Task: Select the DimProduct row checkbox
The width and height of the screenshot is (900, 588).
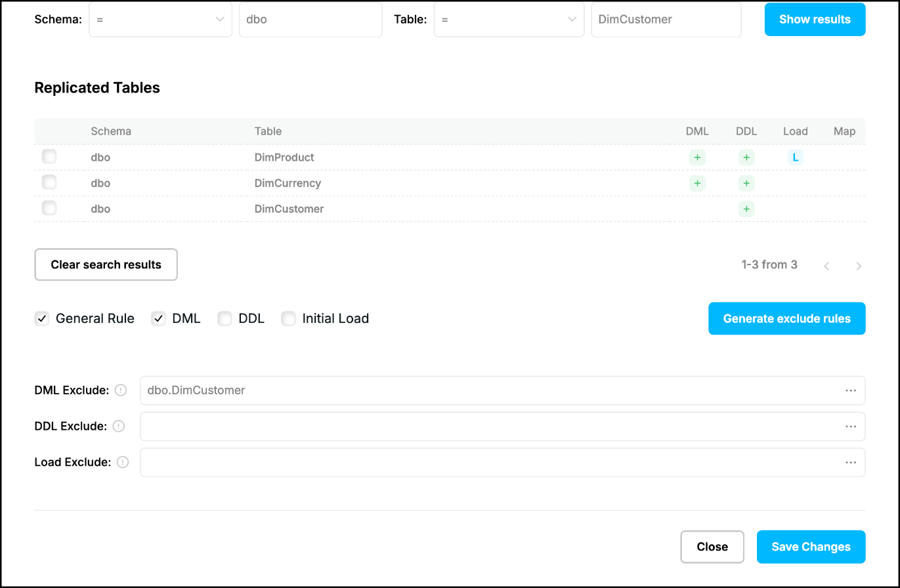Action: click(49, 157)
